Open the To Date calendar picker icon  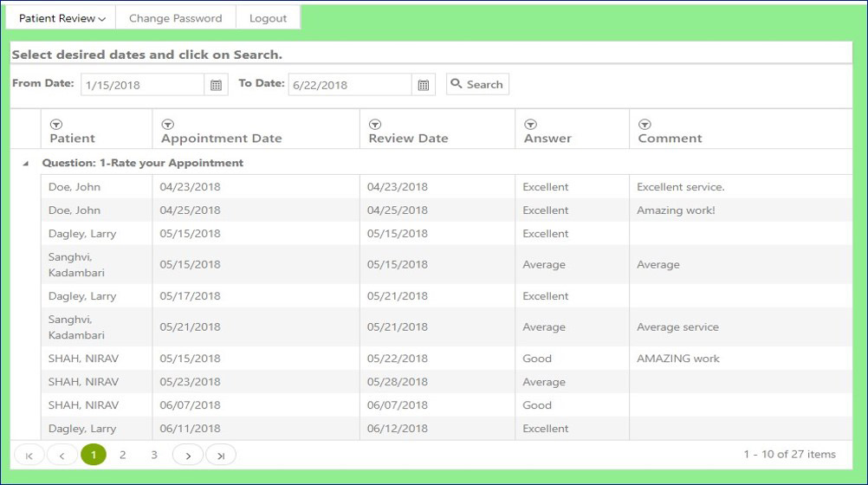424,85
